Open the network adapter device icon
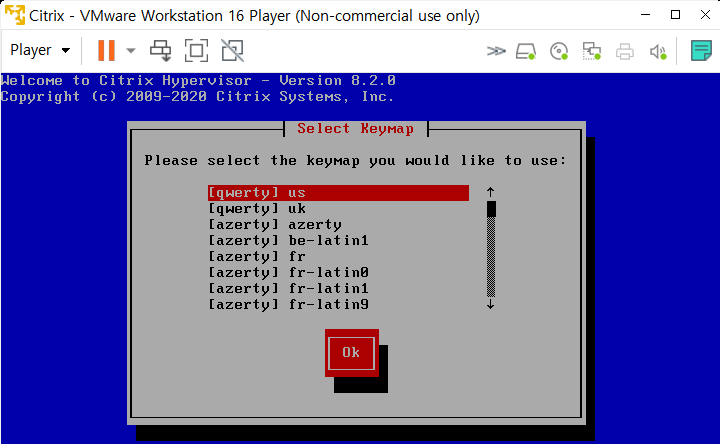The height and width of the screenshot is (444, 720). click(x=591, y=51)
